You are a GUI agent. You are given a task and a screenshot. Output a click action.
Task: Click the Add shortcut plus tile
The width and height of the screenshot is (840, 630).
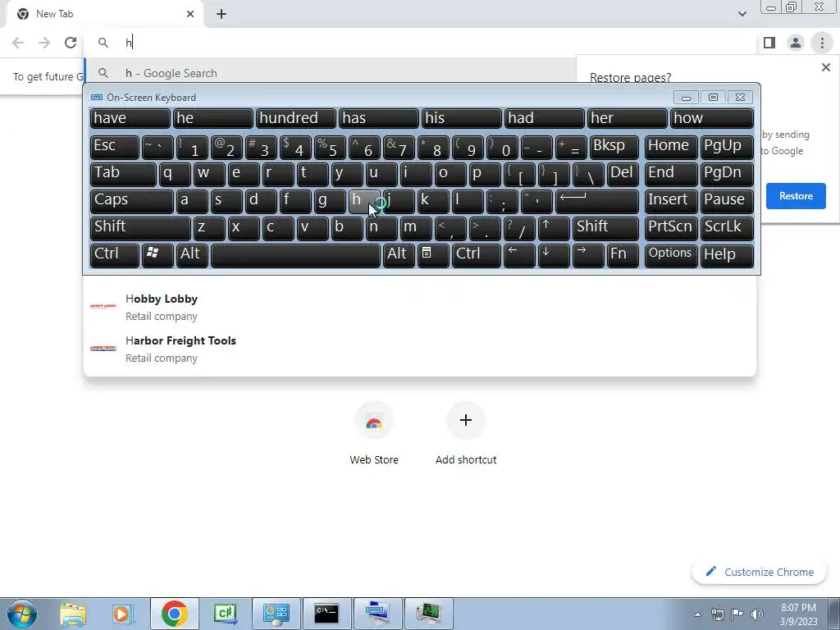466,434
